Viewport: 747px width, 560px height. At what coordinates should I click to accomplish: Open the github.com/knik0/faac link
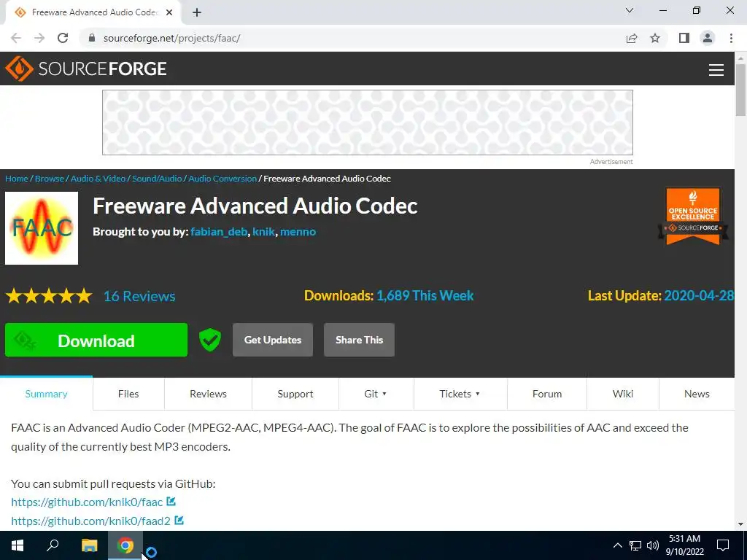[87, 502]
